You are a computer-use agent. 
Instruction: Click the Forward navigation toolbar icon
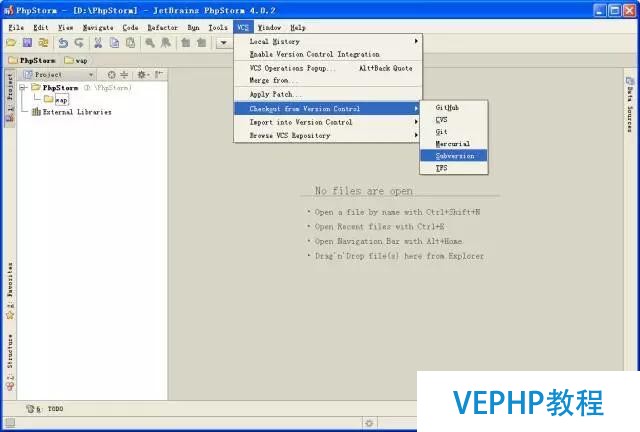[202, 42]
